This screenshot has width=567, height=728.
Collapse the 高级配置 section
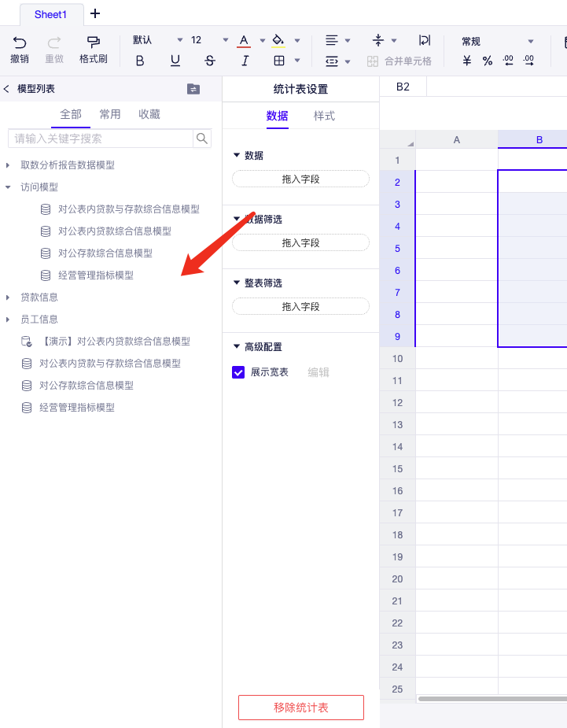pos(236,346)
